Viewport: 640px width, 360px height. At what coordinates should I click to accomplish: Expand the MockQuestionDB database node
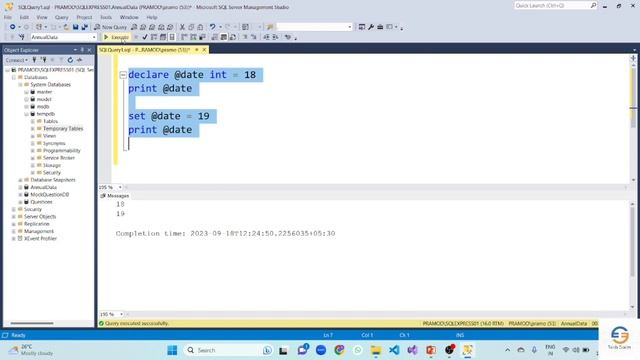coord(20,195)
